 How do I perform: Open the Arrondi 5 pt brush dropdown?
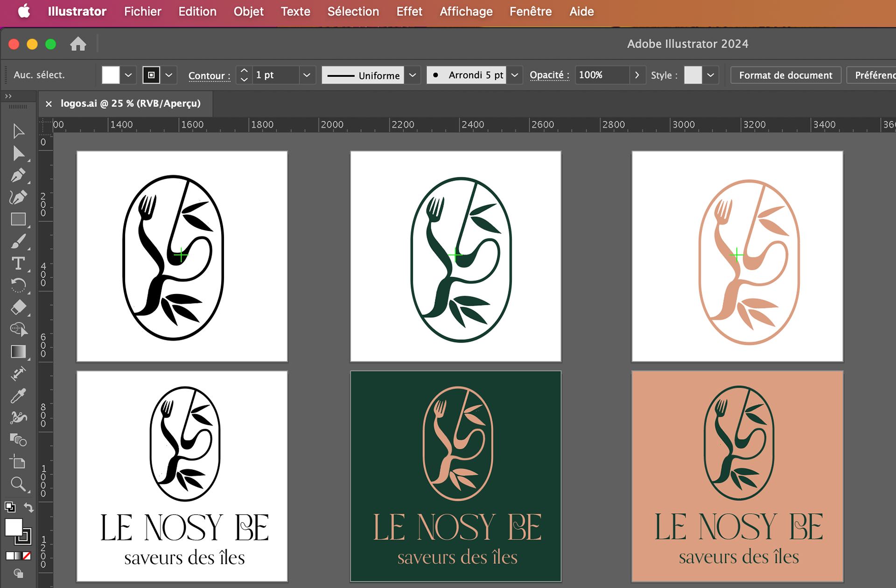515,75
